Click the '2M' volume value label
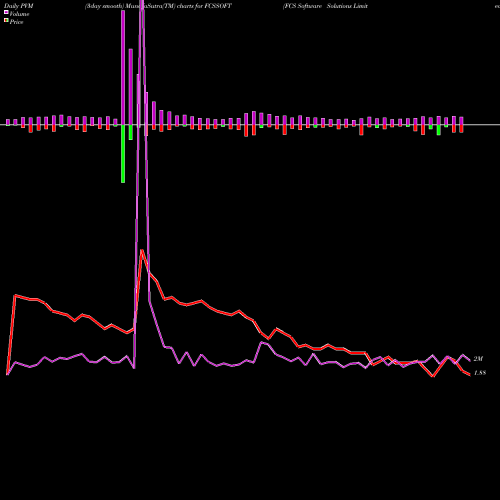This screenshot has height=500, width=500. (x=478, y=359)
